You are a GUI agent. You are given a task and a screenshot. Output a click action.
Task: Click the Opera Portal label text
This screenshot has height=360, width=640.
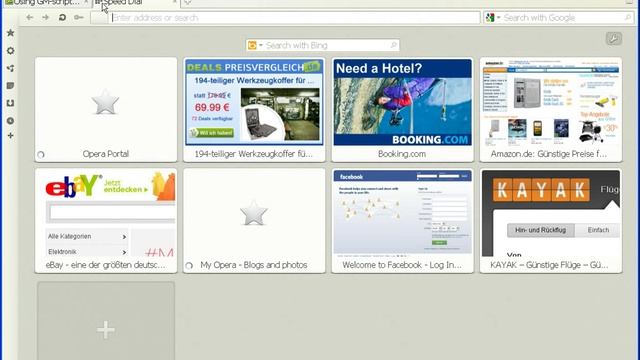click(106, 154)
